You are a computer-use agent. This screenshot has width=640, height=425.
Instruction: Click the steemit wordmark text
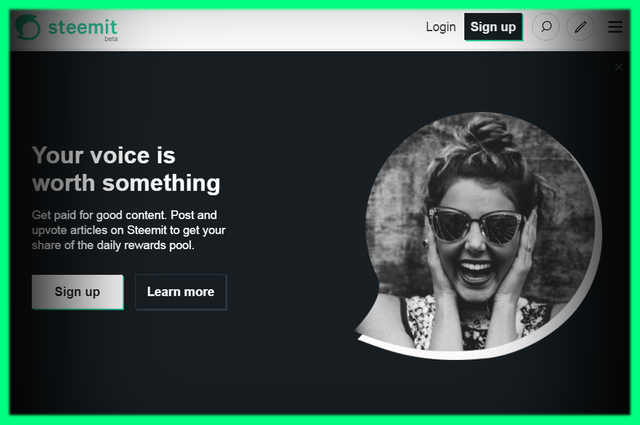pos(82,27)
